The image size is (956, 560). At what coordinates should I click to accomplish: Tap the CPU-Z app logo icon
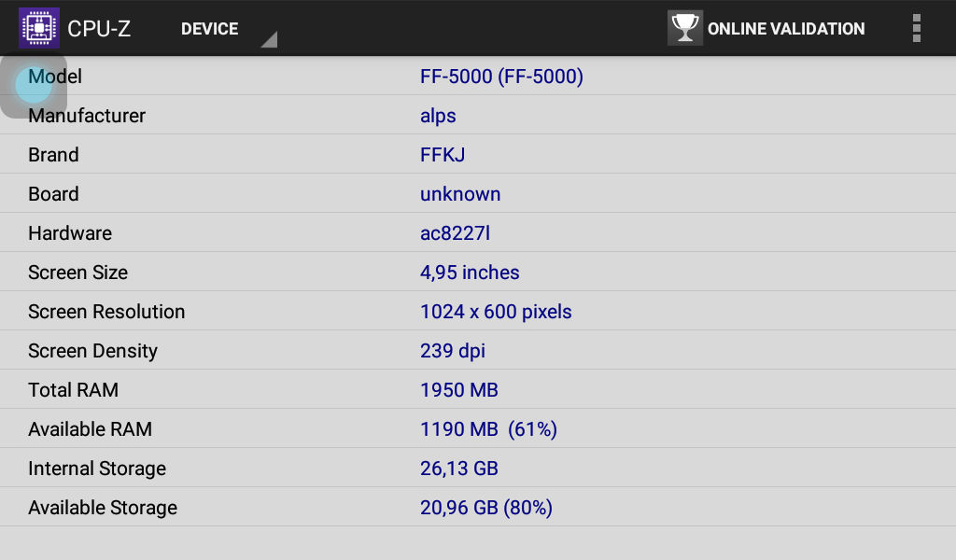(39, 28)
